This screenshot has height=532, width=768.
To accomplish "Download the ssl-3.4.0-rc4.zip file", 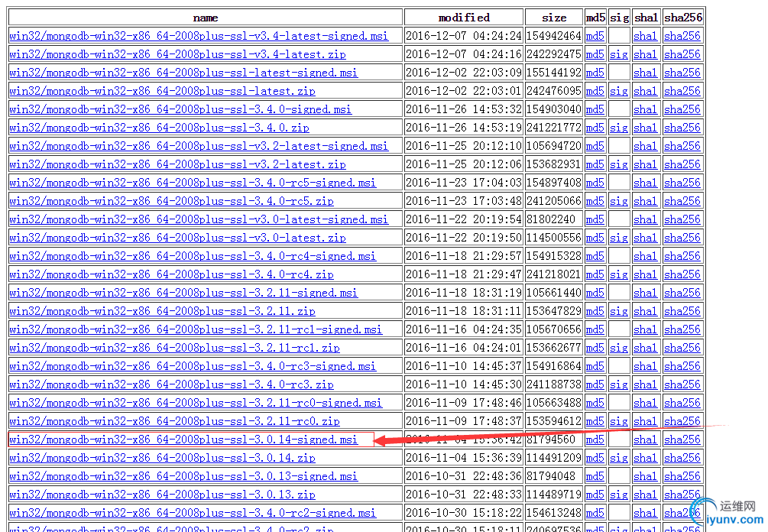I will pyautogui.click(x=172, y=275).
